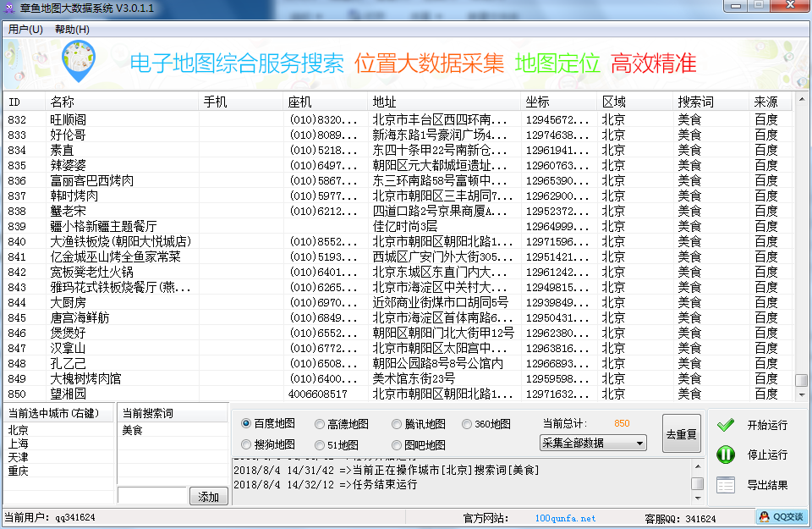Screen dimensions: 812x529
Task: Select city 重庆 in the city list
Action: (x=18, y=471)
